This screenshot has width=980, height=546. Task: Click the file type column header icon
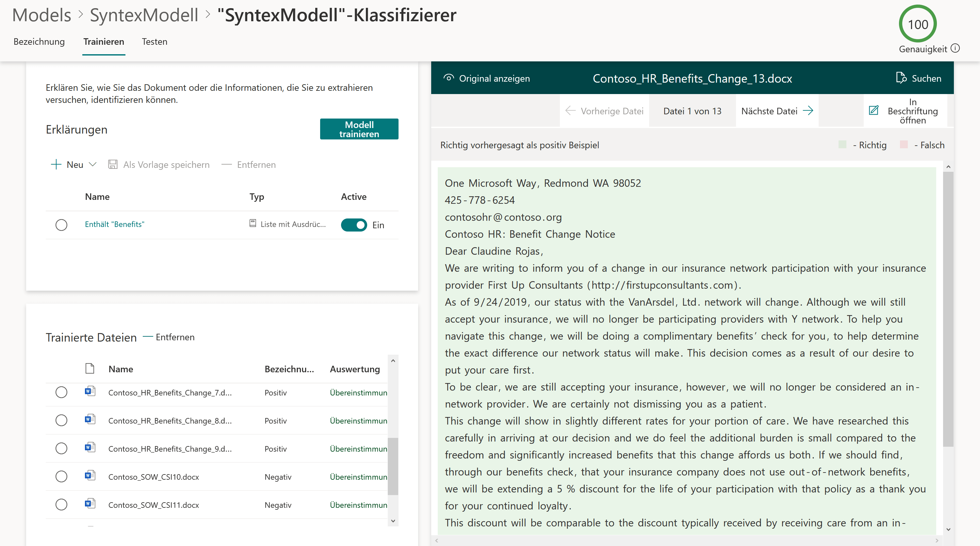[x=90, y=368]
